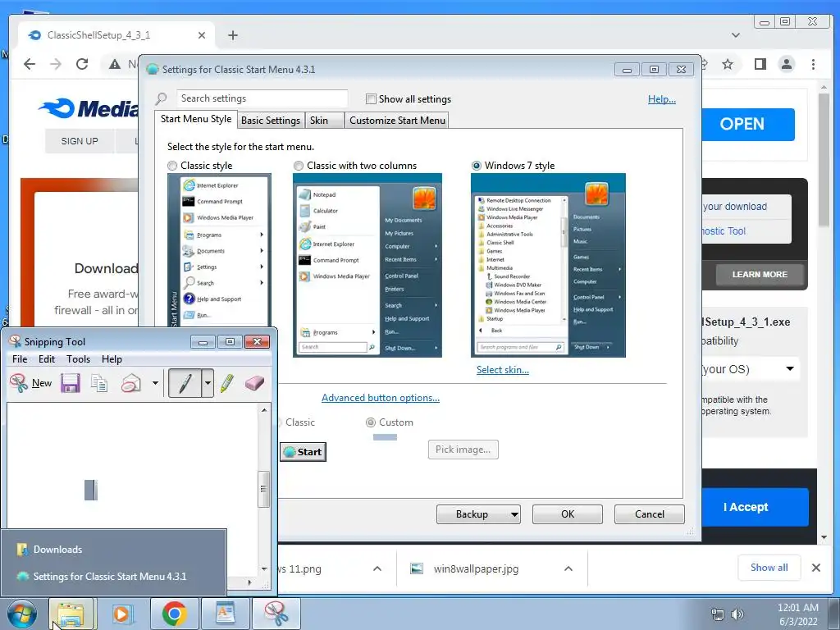Open Customize Start Menu tab
The image size is (840, 630).
(x=397, y=121)
